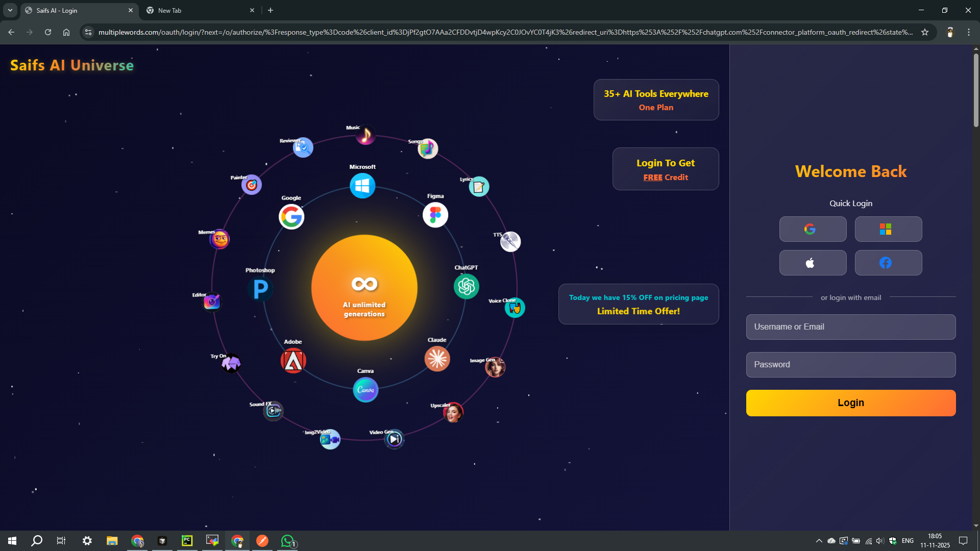Image resolution: width=980 pixels, height=551 pixels.
Task: Select the Adobe logo icon
Action: point(293,361)
